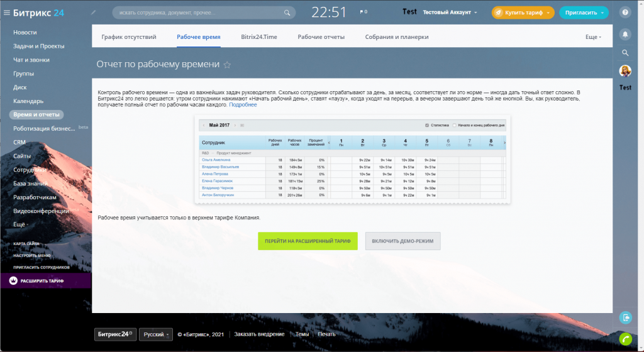Click Настроить меню link

point(31,255)
